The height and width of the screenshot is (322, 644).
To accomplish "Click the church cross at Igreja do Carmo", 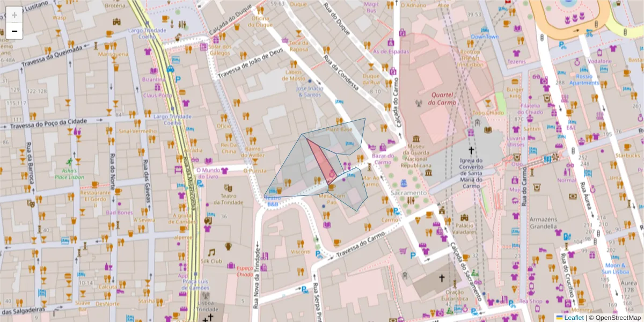I will point(471,150).
